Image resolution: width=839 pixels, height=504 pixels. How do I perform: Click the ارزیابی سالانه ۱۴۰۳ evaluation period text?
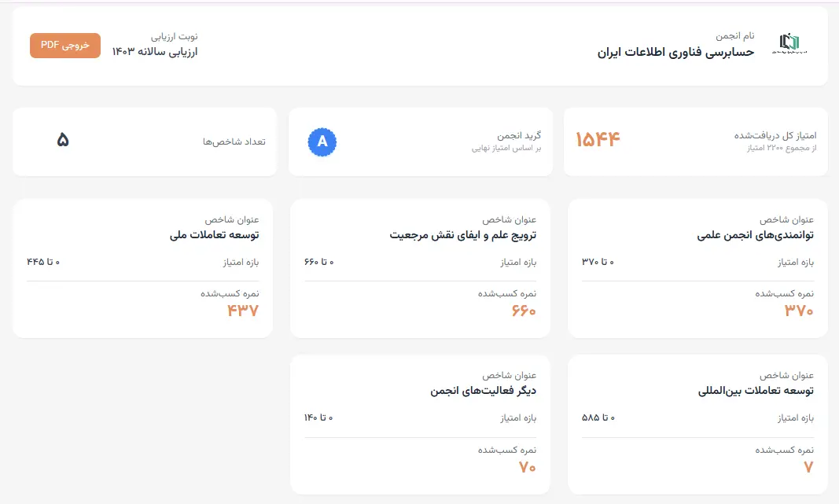pos(155,51)
